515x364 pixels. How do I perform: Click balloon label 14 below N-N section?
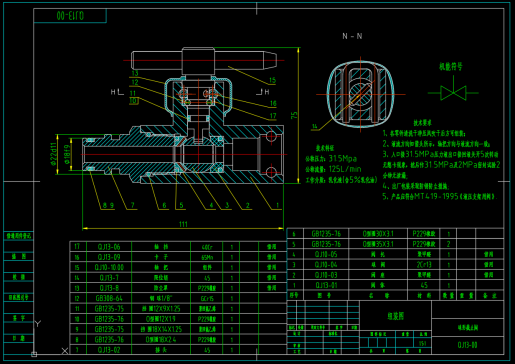click(315, 126)
